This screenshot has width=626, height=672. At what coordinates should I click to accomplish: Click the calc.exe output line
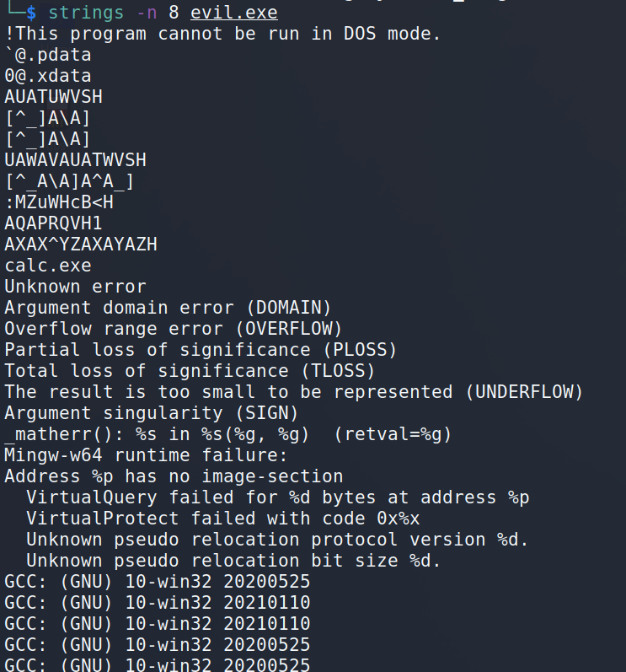tap(48, 266)
